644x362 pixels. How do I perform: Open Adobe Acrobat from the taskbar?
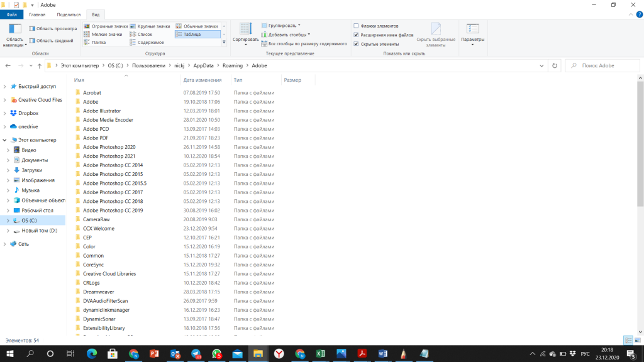[x=362, y=353]
